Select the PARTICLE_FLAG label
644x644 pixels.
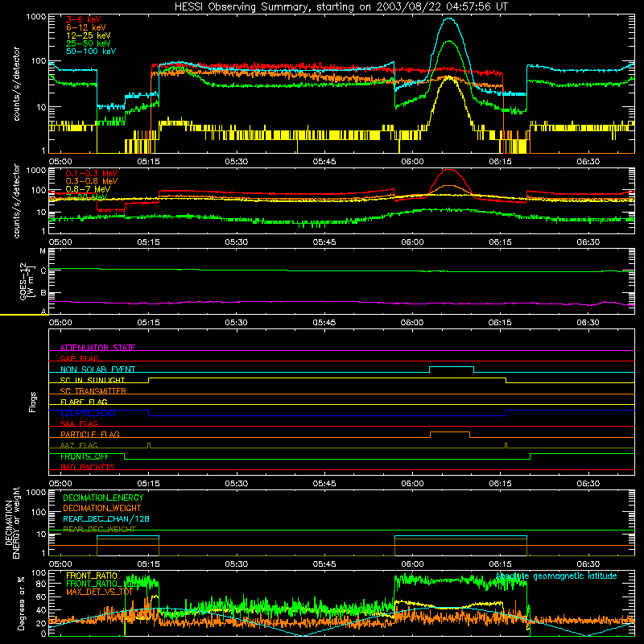(90, 434)
